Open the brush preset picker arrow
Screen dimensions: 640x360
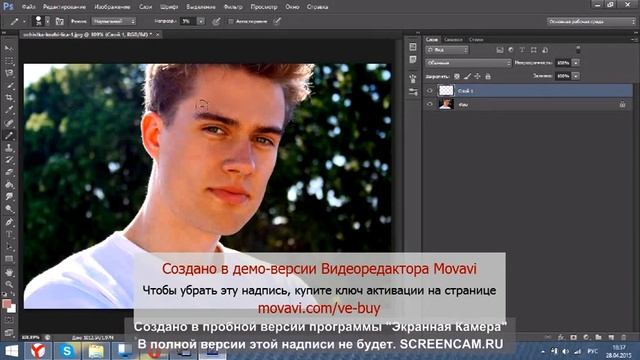(x=48, y=21)
